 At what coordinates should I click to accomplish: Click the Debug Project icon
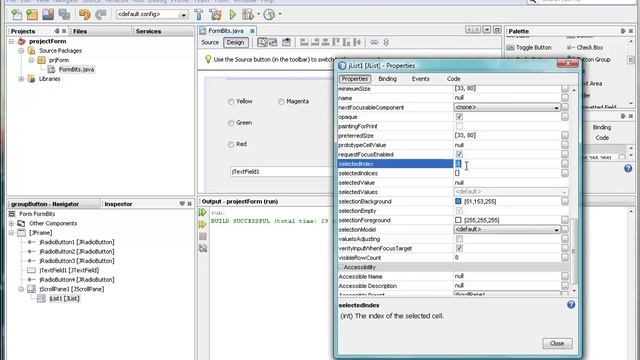(247, 15)
